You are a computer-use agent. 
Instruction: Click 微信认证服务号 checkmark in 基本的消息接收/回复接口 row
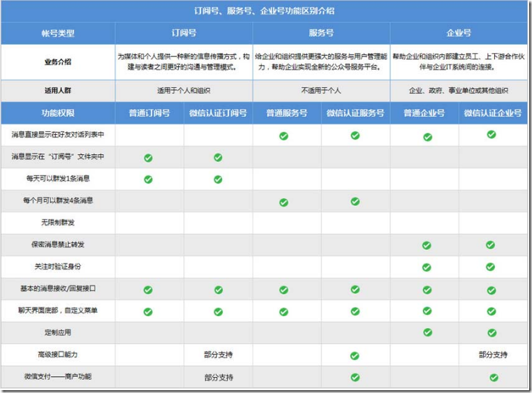pos(355,289)
